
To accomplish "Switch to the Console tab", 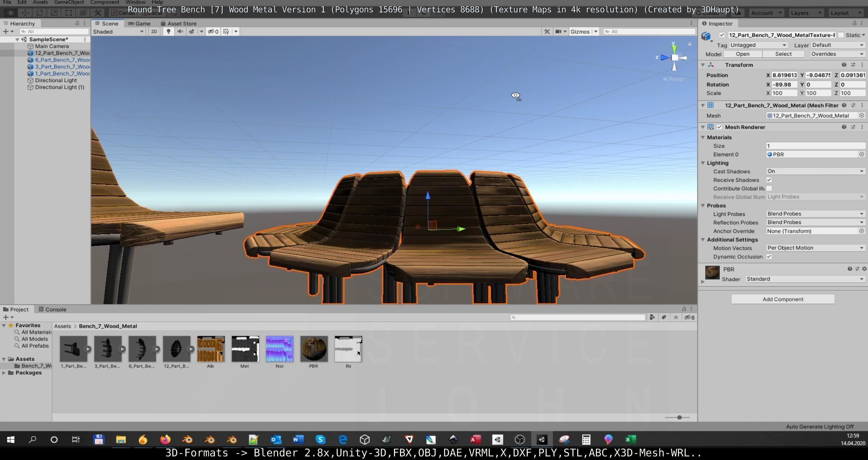I will [x=52, y=309].
